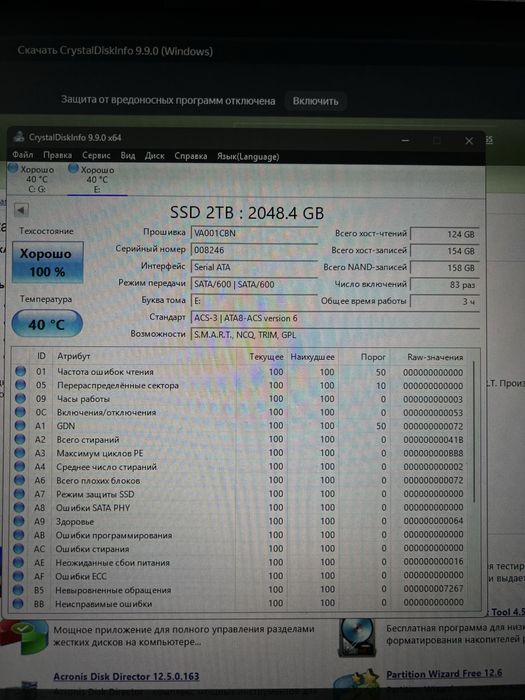
Task: Click the status icon of Неожиданные сбои питания
Action: pos(18,562)
